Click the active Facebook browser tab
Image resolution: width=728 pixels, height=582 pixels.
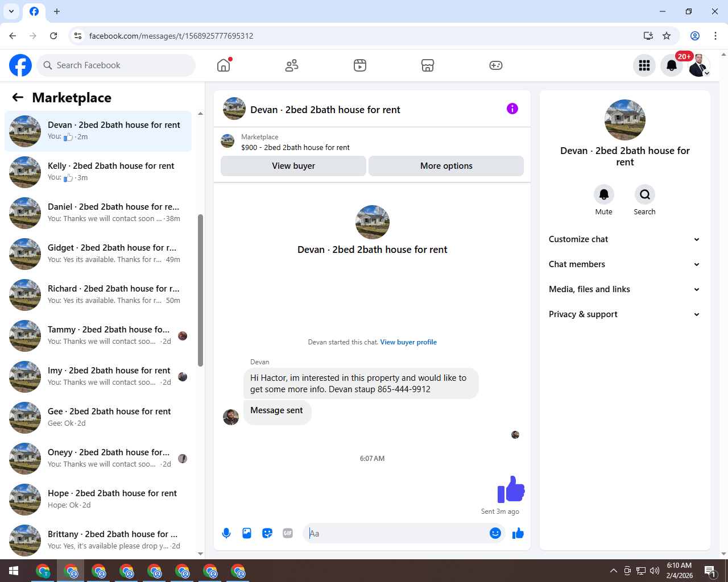click(34, 12)
